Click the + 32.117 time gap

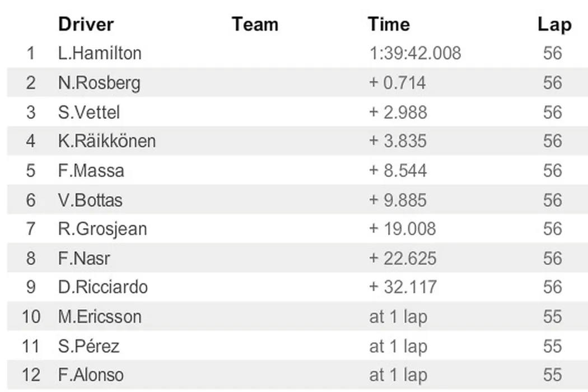pyautogui.click(x=403, y=287)
